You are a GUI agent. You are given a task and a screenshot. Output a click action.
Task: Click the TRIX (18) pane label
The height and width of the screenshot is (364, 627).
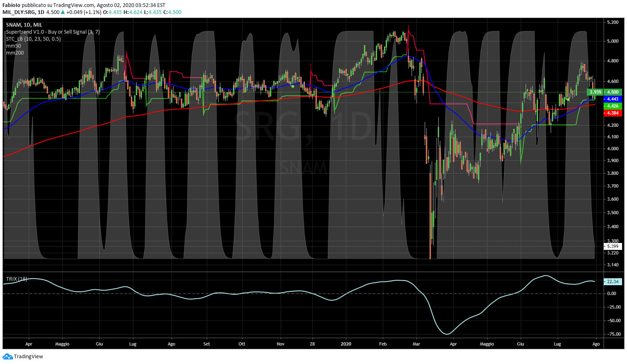(17, 279)
